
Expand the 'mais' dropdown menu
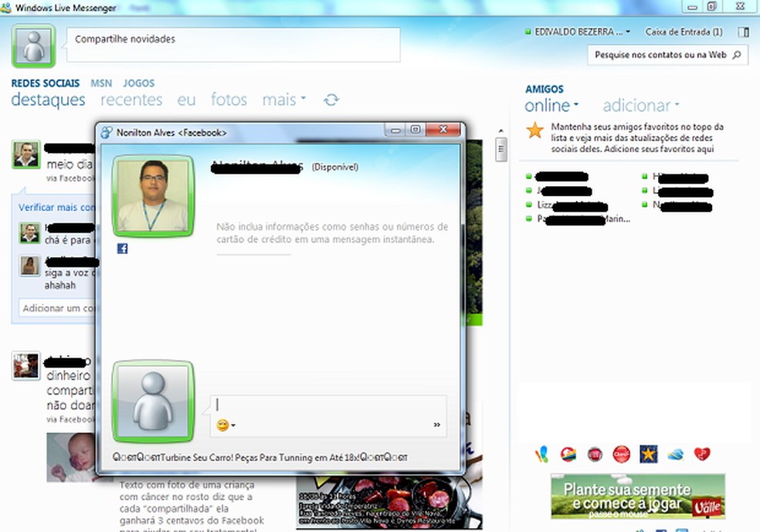click(284, 100)
